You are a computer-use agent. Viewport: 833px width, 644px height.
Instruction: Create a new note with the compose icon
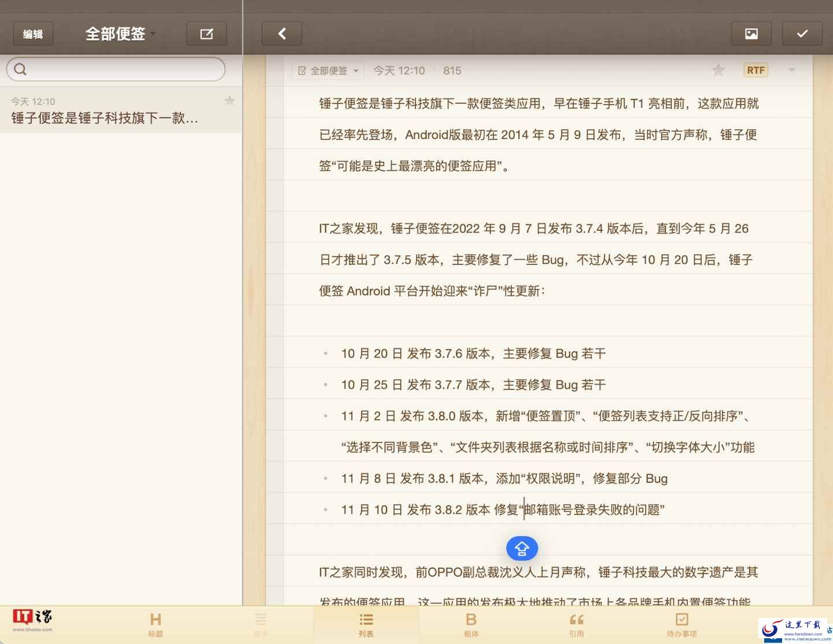click(207, 34)
